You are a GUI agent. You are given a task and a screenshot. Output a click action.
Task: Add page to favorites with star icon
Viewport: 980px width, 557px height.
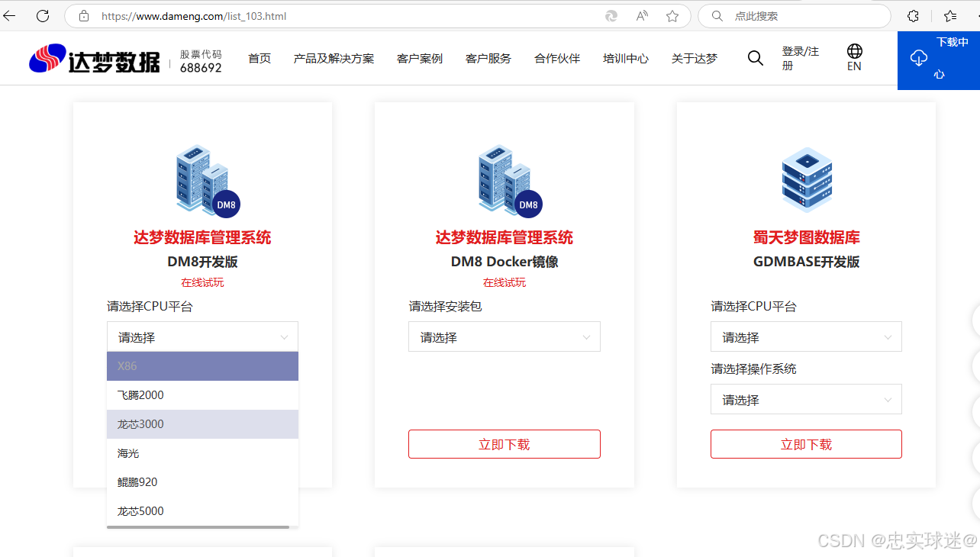tap(672, 16)
